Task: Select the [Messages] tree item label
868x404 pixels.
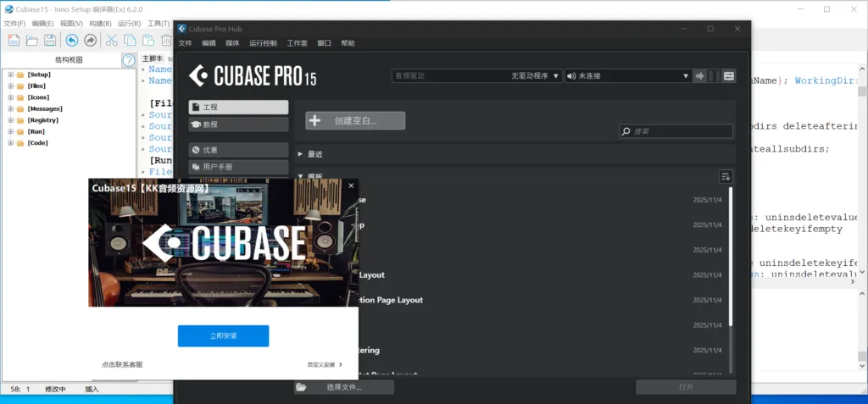Action: (45, 109)
